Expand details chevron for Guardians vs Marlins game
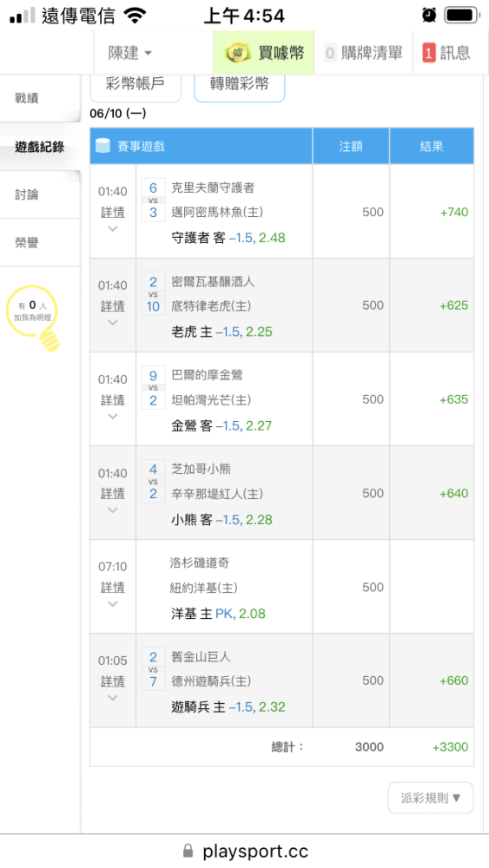Screen dimensions: 489x868 pyautogui.click(x=113, y=228)
